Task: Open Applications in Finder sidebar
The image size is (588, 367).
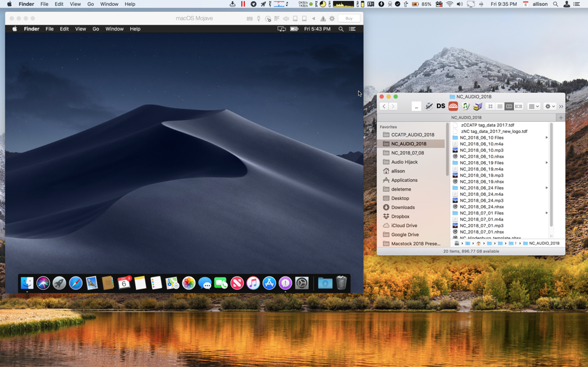Action: [x=405, y=180]
